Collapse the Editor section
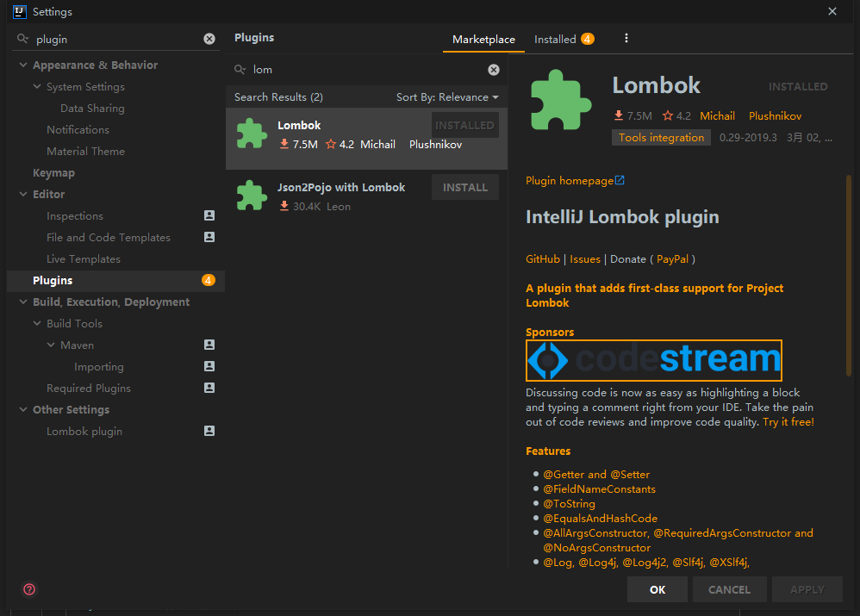 (x=23, y=194)
